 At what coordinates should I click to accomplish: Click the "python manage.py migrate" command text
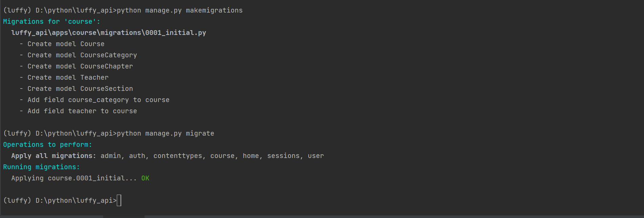coord(165,134)
